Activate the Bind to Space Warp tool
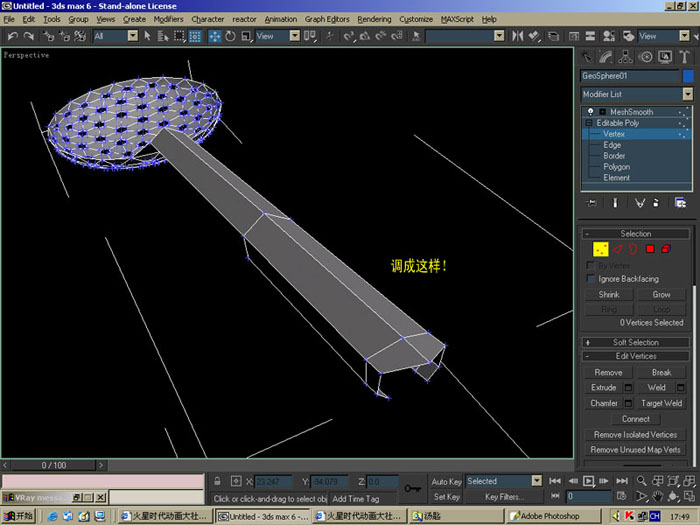This screenshot has height=525, width=700. click(x=80, y=36)
